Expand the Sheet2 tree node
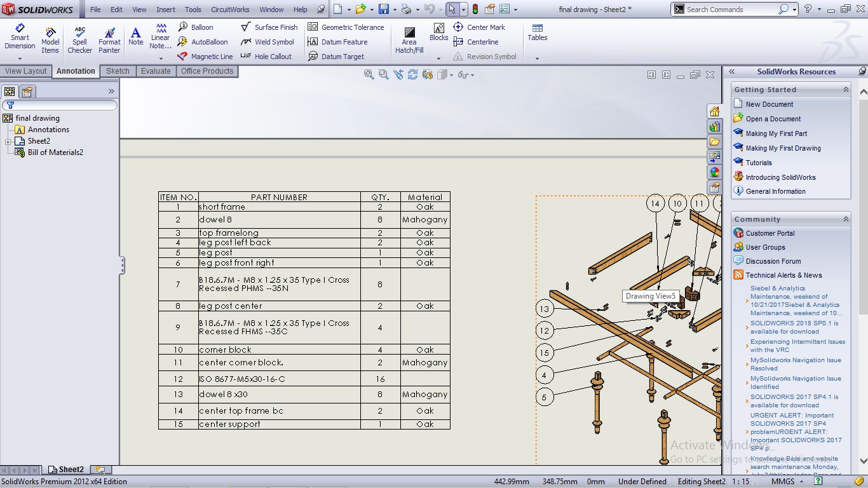 (6, 140)
